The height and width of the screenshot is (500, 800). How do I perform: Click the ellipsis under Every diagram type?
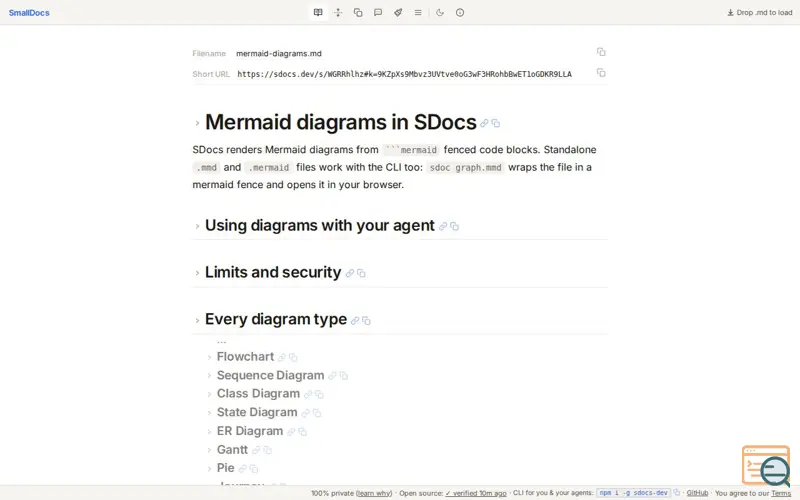click(221, 341)
